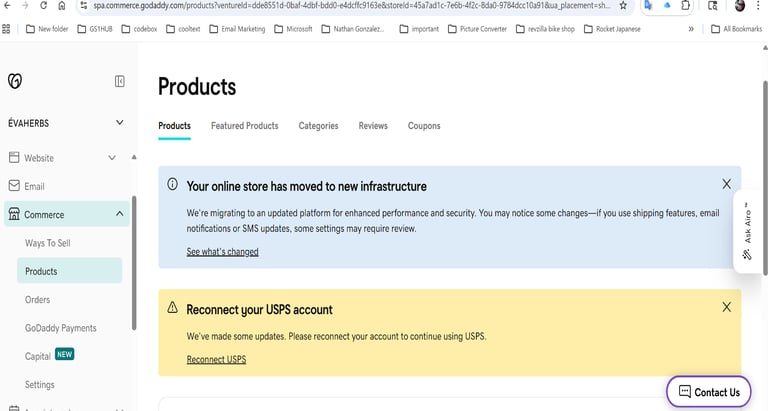Viewport: 768px width, 411px height.
Task: Bookmark this page with the star icon
Action: [623, 6]
